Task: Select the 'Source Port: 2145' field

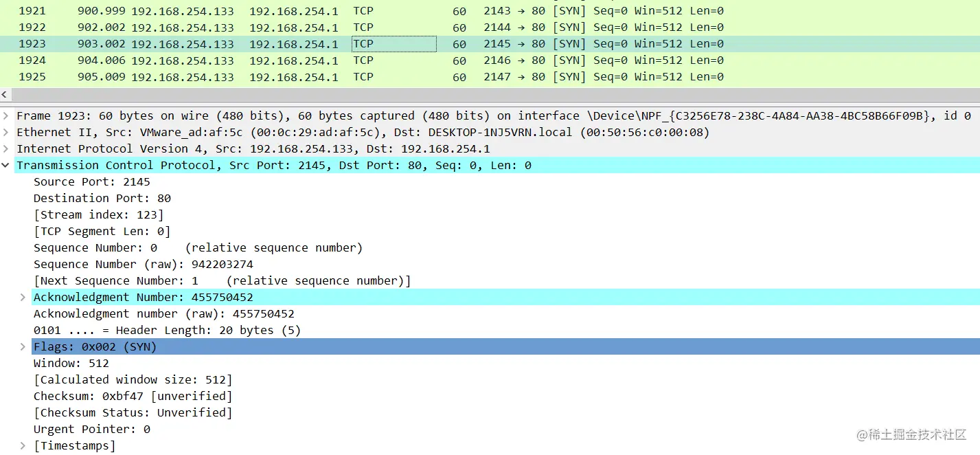Action: pyautogui.click(x=92, y=181)
